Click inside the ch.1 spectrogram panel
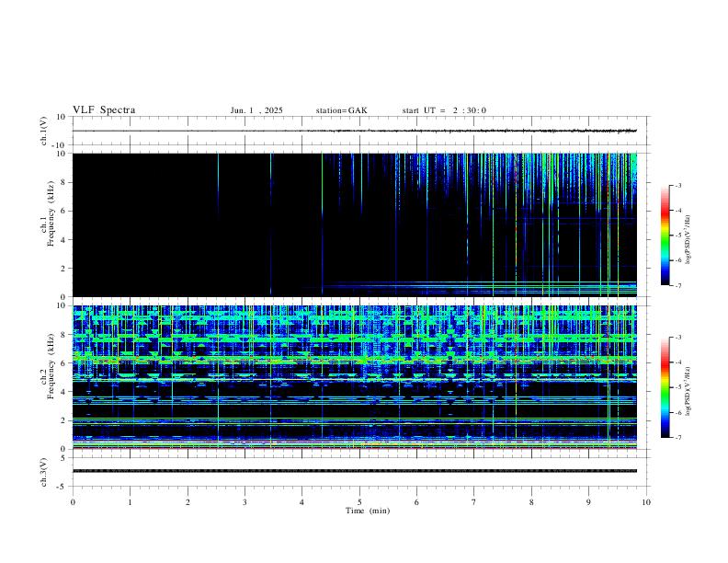Screen dimensions: 728x563 pyautogui.click(x=355, y=224)
